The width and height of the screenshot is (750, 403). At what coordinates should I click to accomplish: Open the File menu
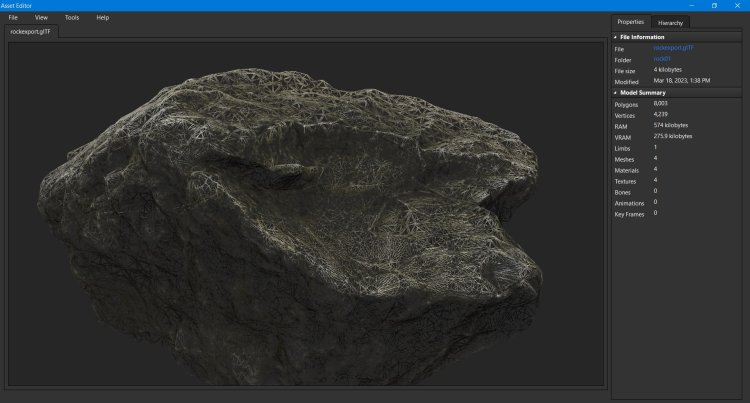click(x=13, y=18)
